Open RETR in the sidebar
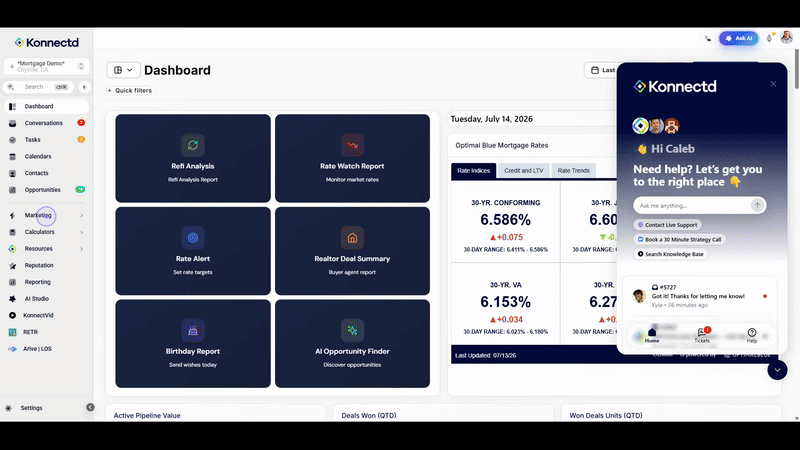This screenshot has height=450, width=800. coord(46,332)
